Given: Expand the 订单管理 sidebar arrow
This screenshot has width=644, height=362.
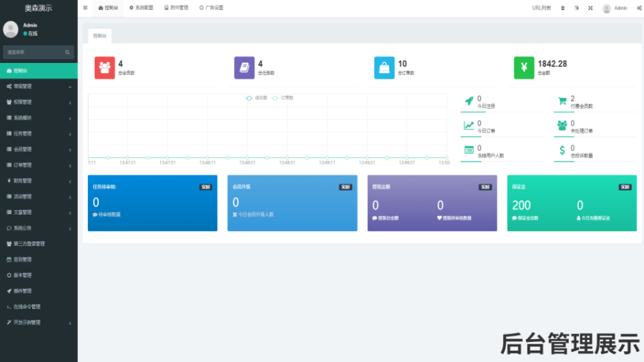Looking at the screenshot, I should 70,165.
